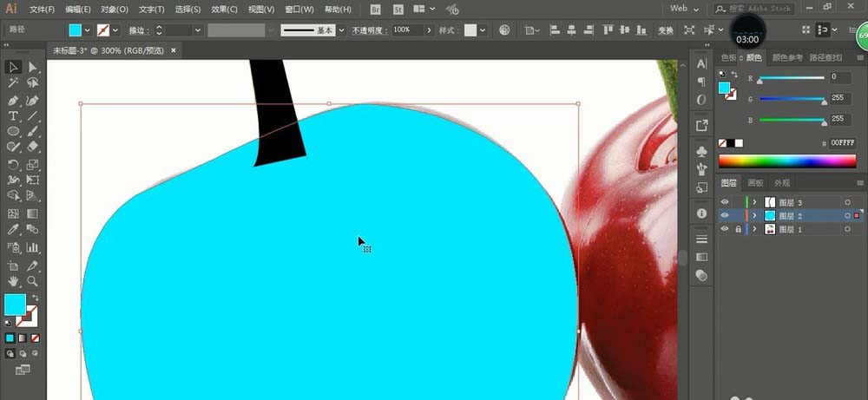Open the 文件(F) menu

tap(42, 10)
